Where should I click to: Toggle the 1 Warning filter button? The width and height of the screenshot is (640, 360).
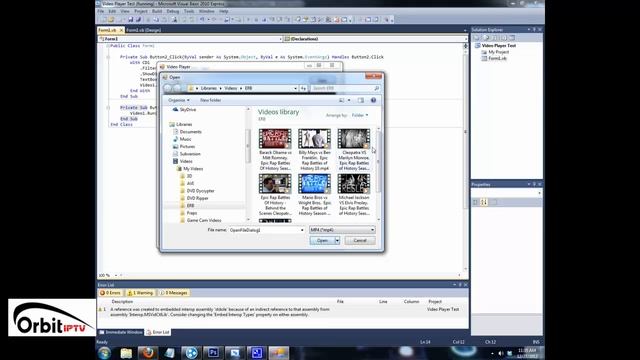click(140, 293)
